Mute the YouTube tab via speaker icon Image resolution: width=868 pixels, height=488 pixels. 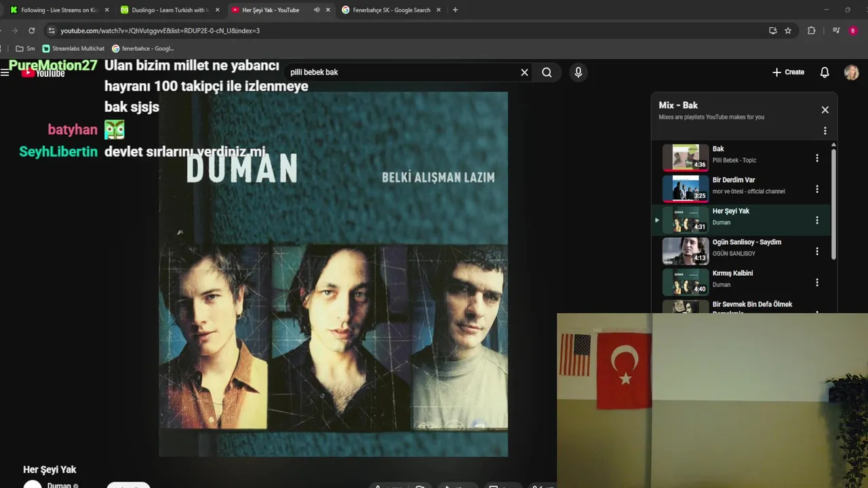click(x=316, y=10)
